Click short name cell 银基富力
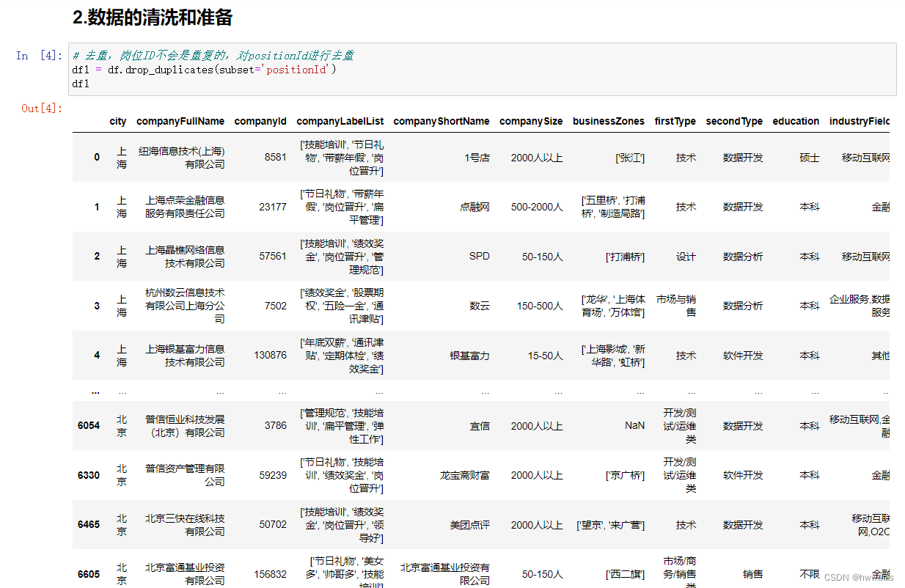This screenshot has height=588, width=905. point(469,356)
